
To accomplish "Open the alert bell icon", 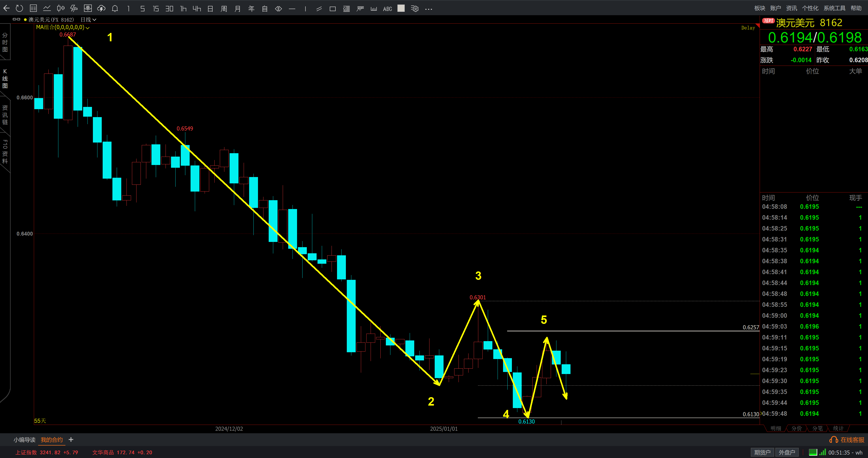I will [115, 9].
